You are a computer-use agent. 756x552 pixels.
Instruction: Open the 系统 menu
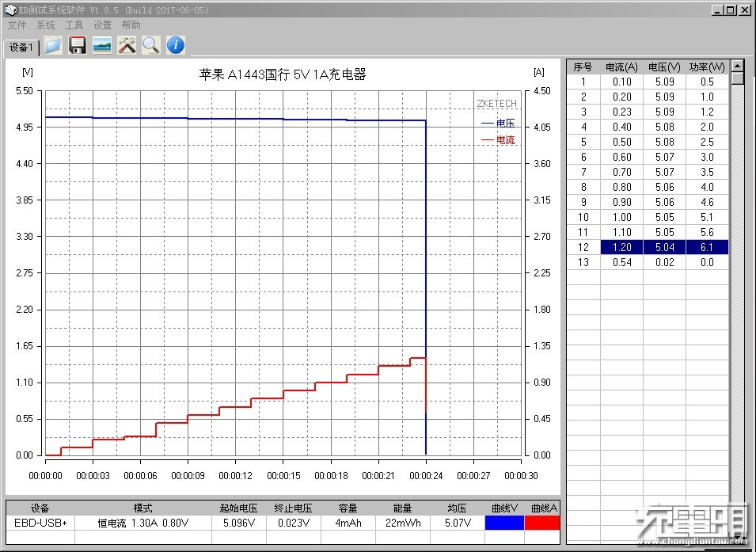pos(45,25)
